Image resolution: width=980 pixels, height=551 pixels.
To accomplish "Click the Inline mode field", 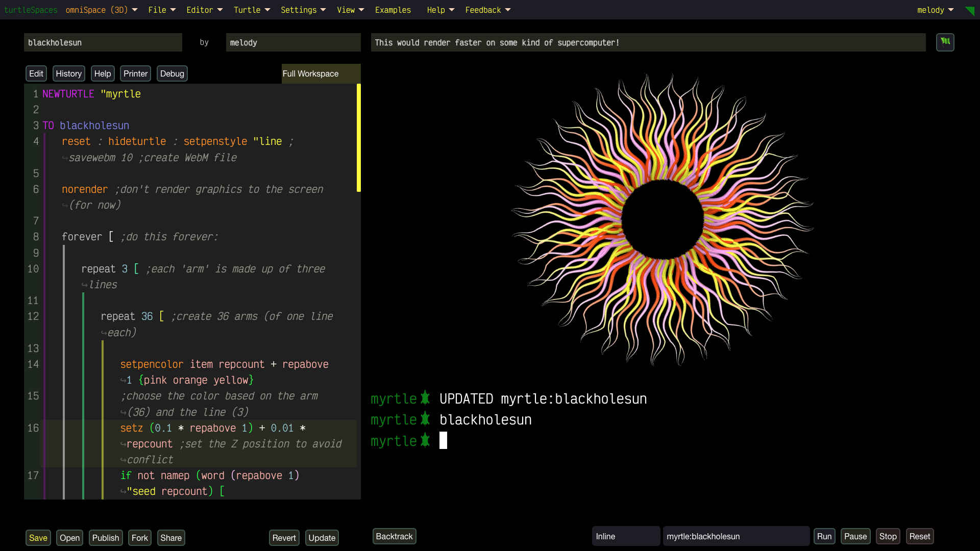I will click(x=625, y=536).
